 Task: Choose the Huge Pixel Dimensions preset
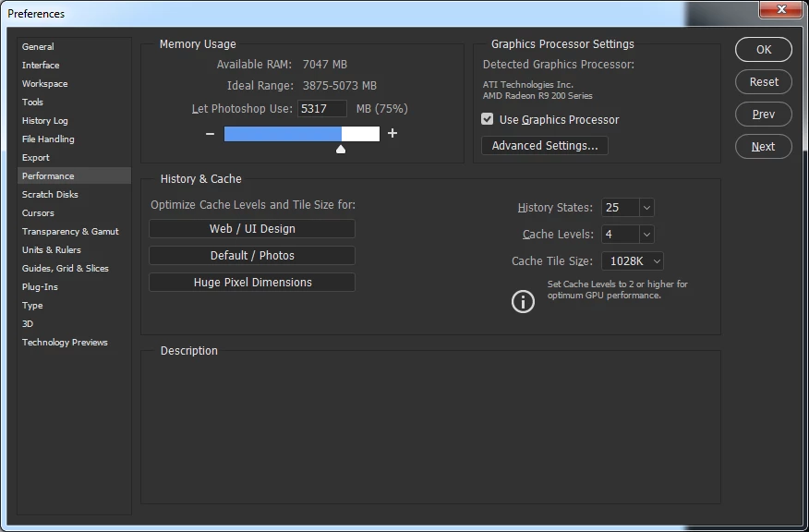252,283
